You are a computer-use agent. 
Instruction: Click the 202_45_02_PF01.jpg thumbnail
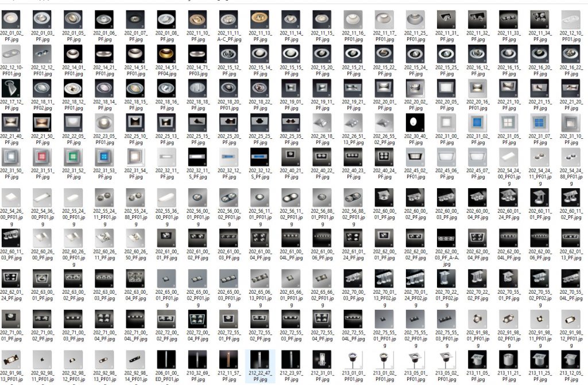tap(415, 157)
